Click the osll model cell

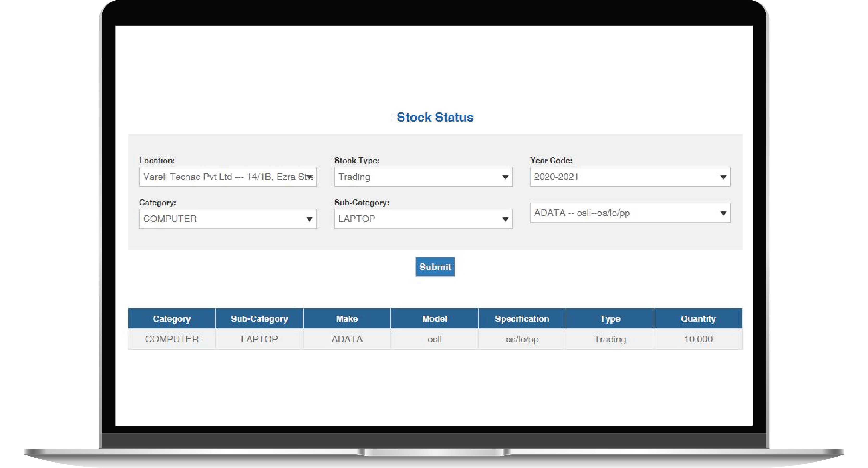point(434,339)
